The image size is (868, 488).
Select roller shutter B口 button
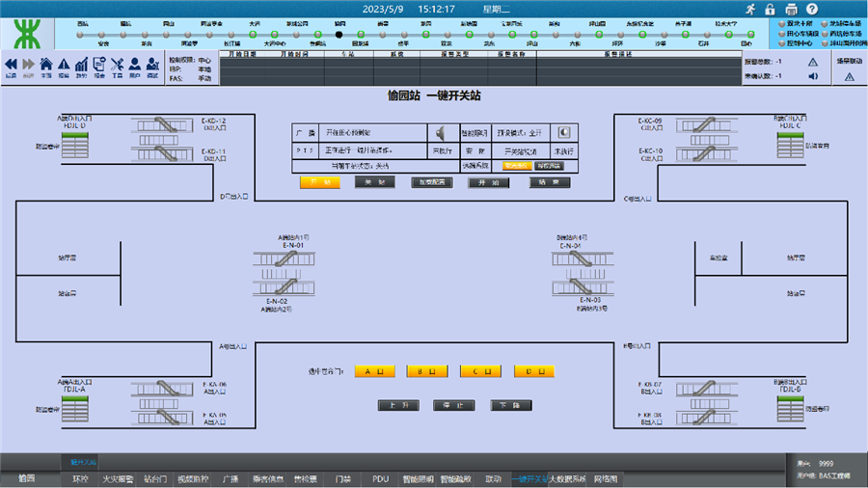[427, 371]
